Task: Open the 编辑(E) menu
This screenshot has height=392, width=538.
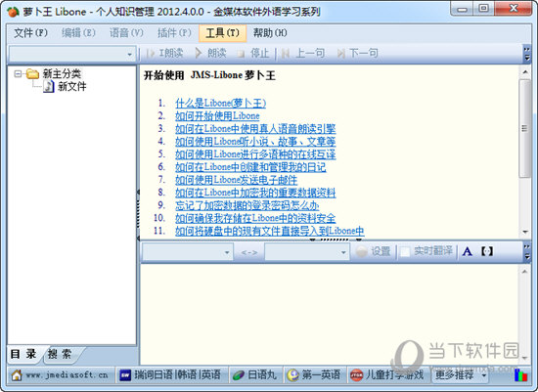Action: pos(78,33)
